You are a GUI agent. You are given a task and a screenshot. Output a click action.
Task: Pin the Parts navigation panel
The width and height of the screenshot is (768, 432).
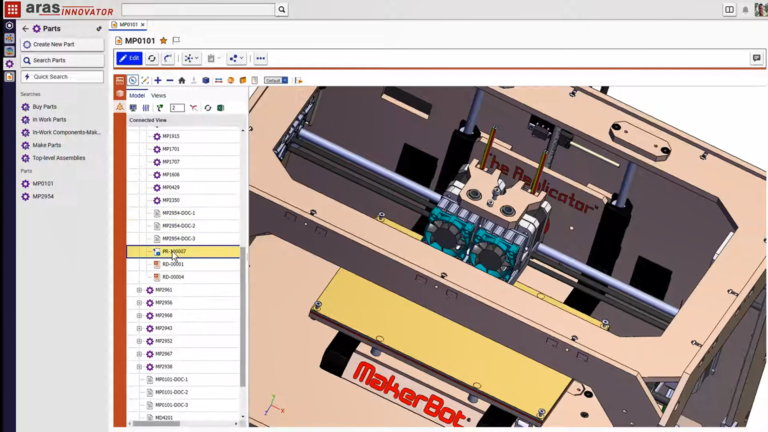tap(99, 29)
